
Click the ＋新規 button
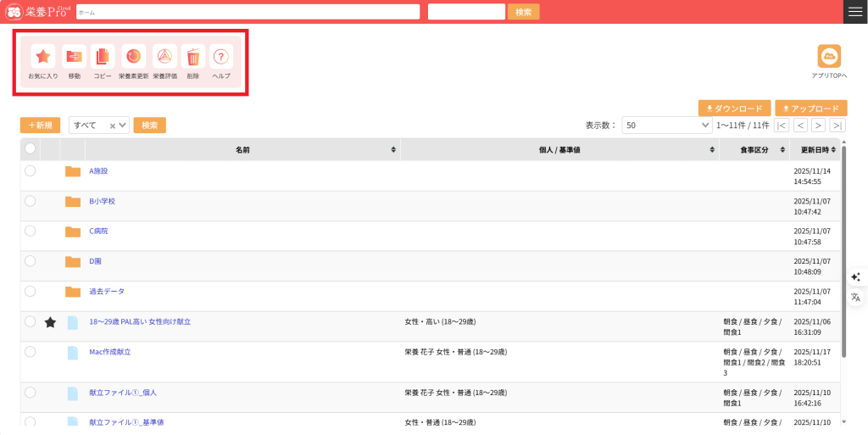[x=40, y=125]
